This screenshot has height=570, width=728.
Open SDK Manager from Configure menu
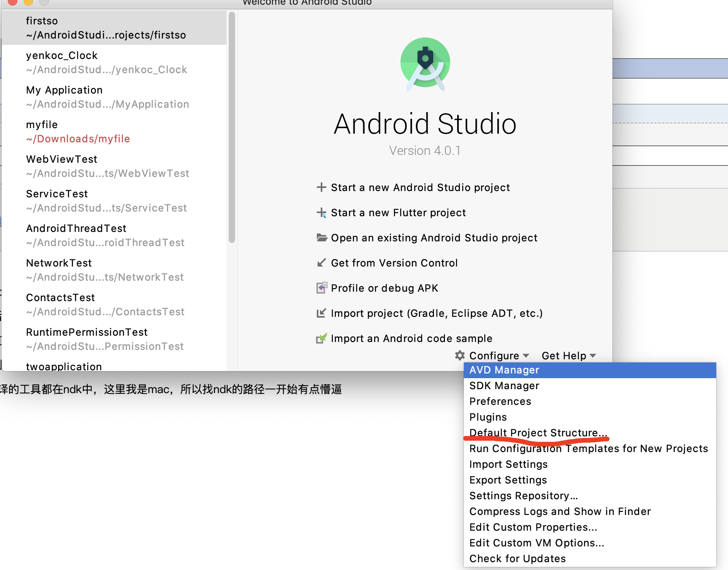point(590,386)
